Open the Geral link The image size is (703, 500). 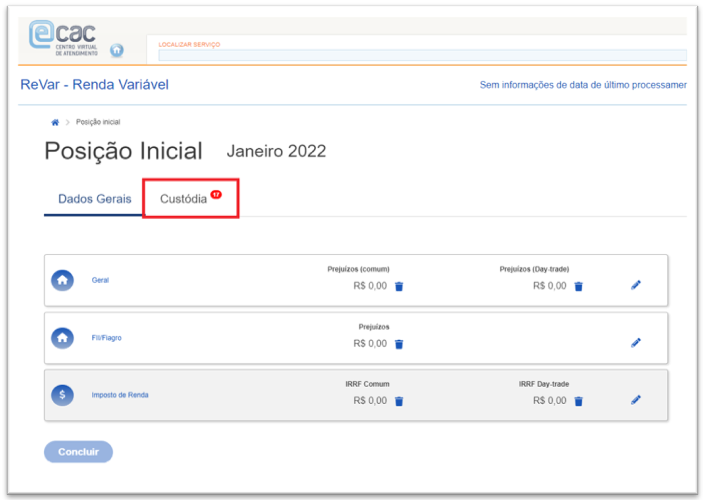(x=100, y=281)
